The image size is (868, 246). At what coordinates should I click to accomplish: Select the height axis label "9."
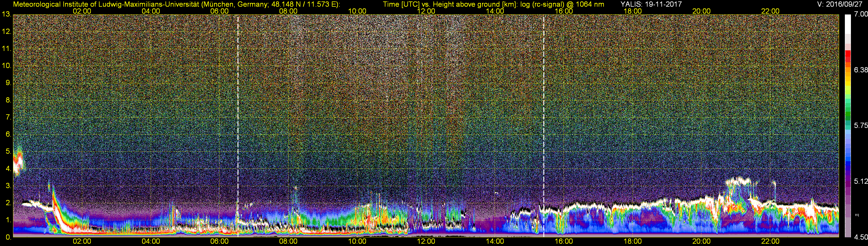point(8,83)
